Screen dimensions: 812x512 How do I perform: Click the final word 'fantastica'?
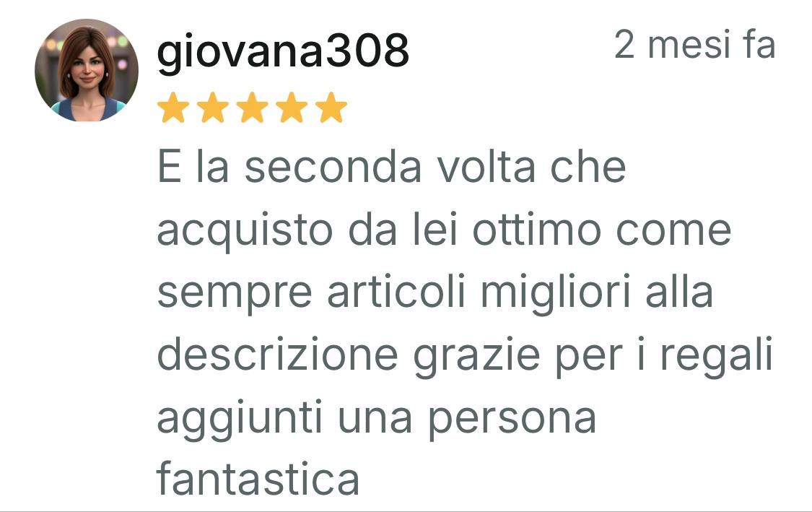pyautogui.click(x=258, y=480)
